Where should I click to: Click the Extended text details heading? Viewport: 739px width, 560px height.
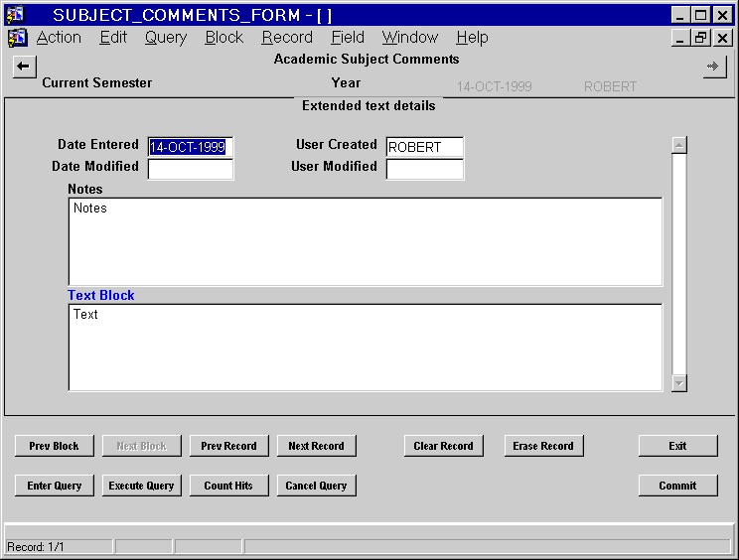pos(369,105)
